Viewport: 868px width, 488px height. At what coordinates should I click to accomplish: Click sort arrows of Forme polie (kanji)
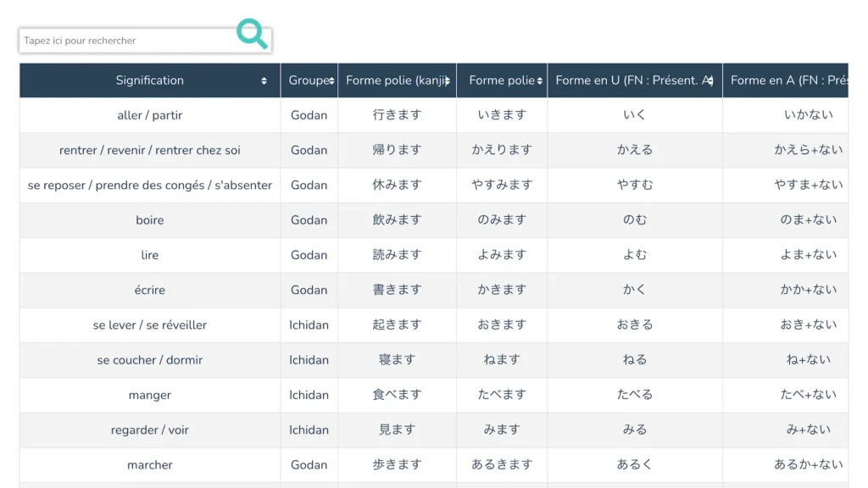tap(448, 81)
